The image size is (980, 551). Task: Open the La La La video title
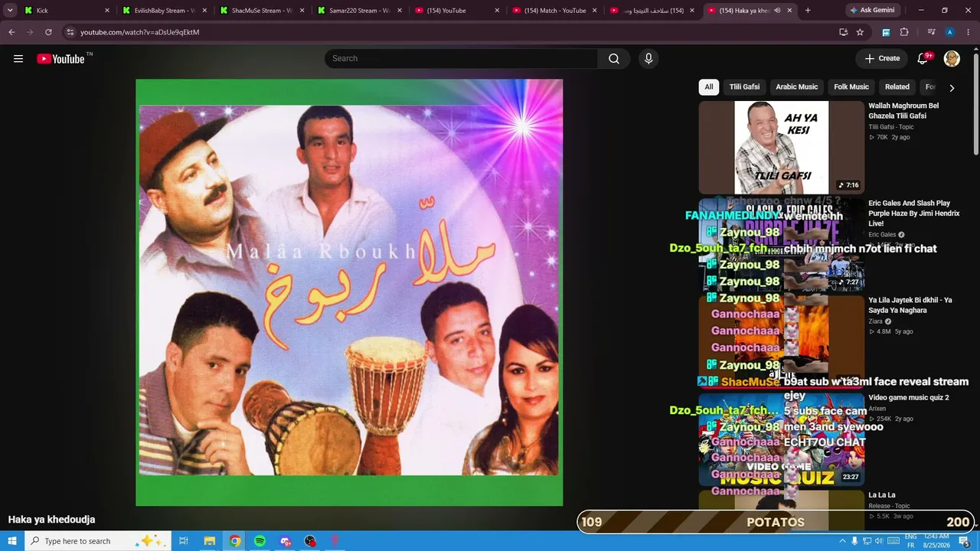(882, 495)
